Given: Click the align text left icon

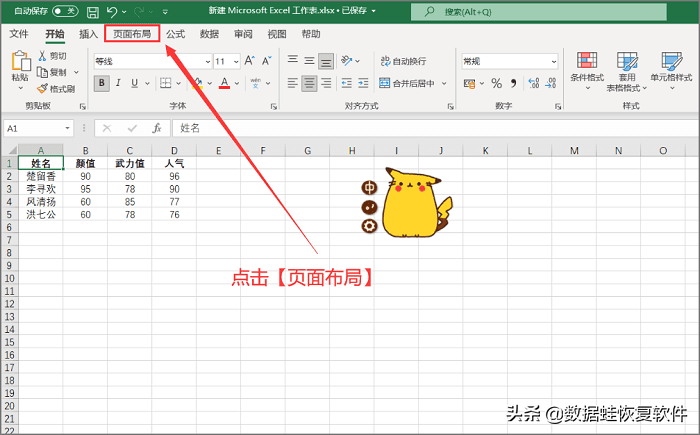Looking at the screenshot, I should click(x=292, y=83).
